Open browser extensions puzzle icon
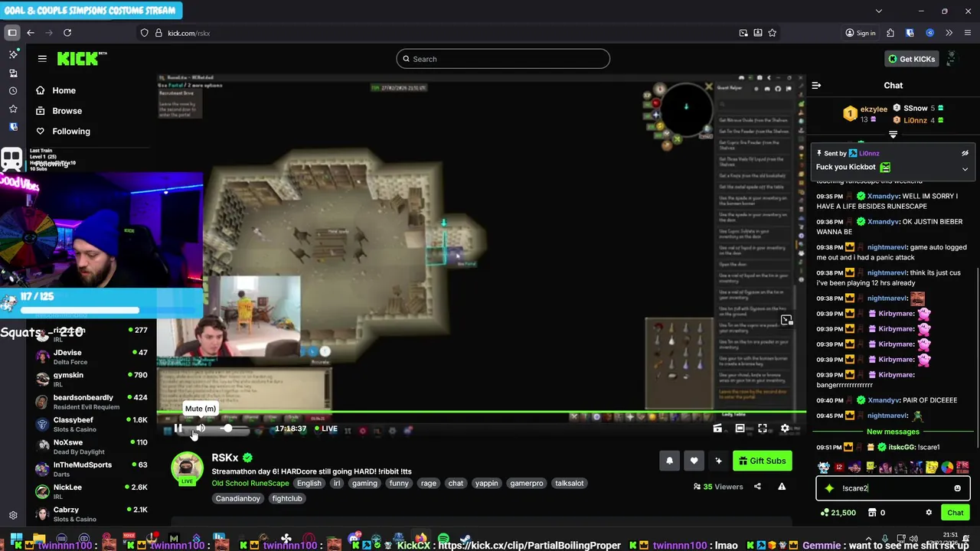Image resolution: width=980 pixels, height=551 pixels. [x=890, y=33]
